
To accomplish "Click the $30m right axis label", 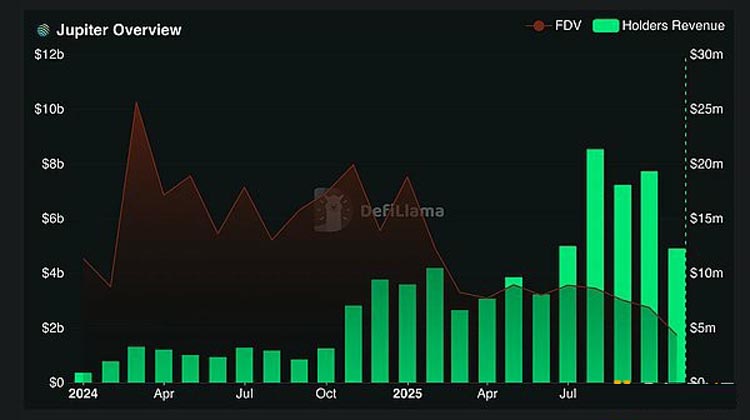I will 706,55.
